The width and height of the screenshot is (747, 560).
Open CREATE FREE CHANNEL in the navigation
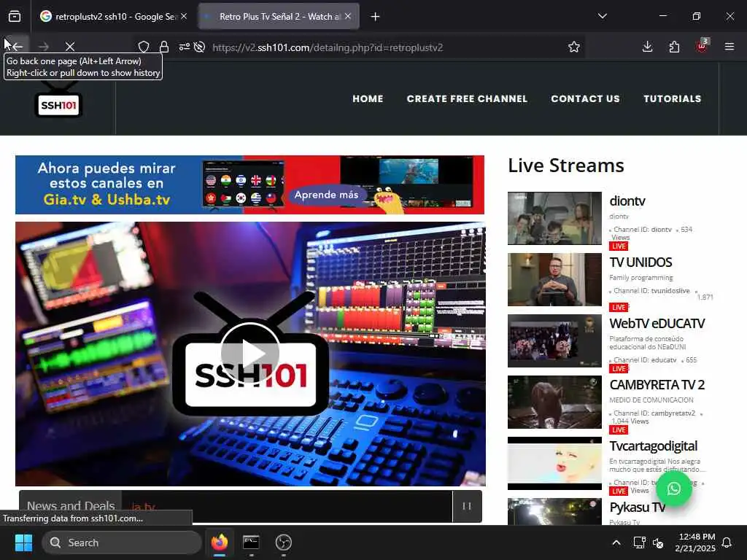[467, 98]
